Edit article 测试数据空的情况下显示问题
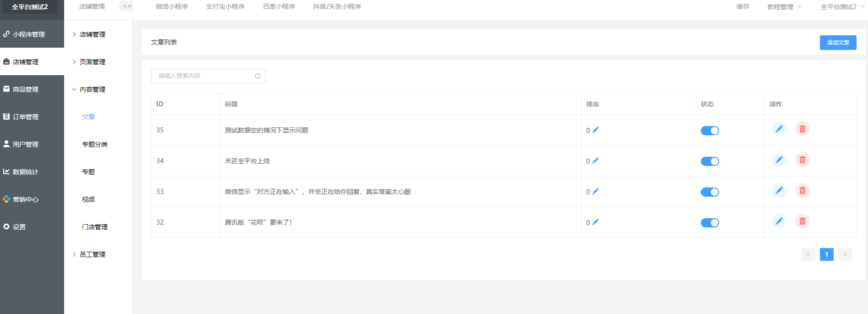Screen dimensions: 868x314 (779, 129)
